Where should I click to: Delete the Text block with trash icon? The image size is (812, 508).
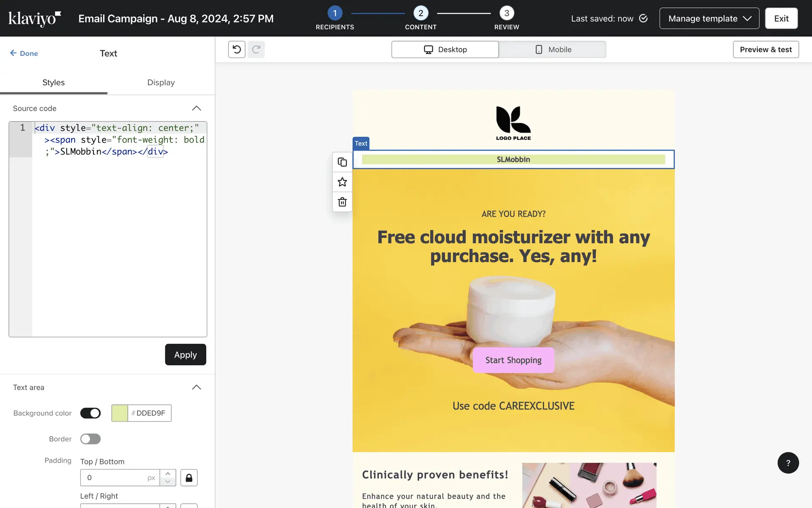pyautogui.click(x=342, y=202)
